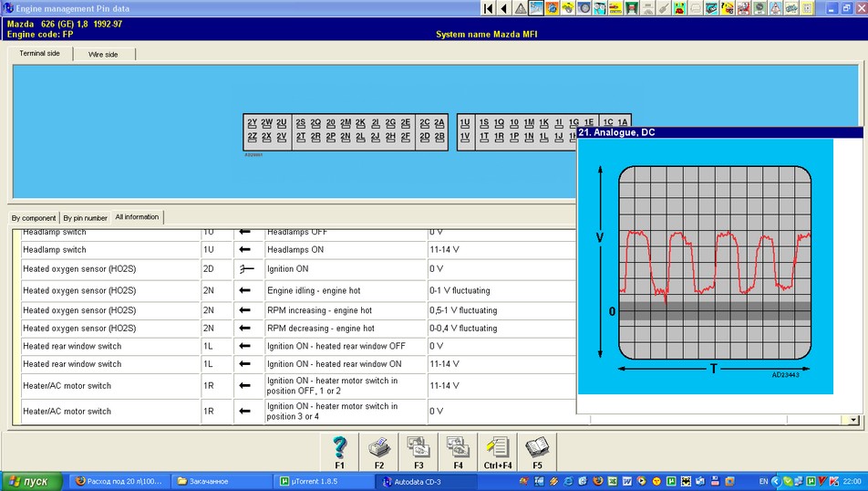Image resolution: width=868 pixels, height=491 pixels.
Task: Open the orange and blue gear toolbar icon
Action: 552,8
